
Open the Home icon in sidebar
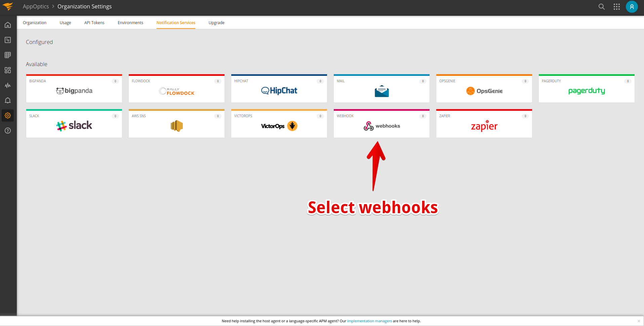(x=8, y=25)
